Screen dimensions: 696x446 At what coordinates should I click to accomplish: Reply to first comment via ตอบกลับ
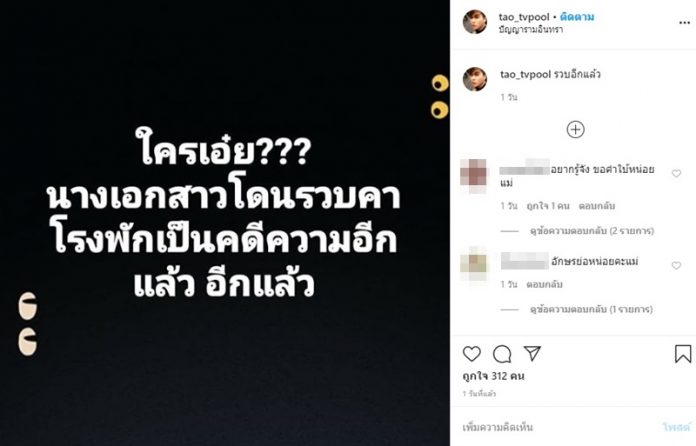[x=597, y=206]
